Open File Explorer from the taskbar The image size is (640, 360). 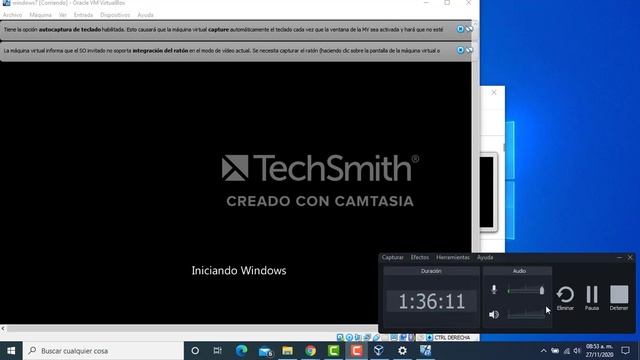point(287,351)
